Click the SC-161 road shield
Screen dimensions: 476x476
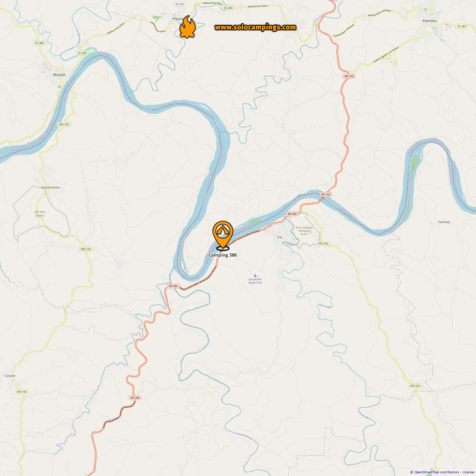180,4
